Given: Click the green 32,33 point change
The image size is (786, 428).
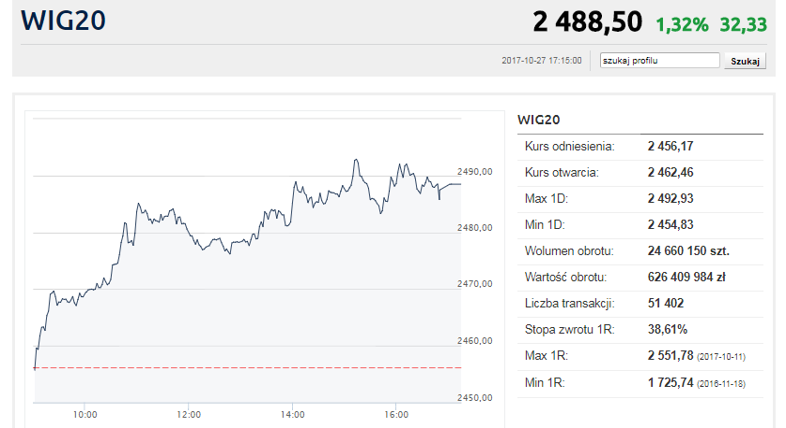Looking at the screenshot, I should (743, 23).
